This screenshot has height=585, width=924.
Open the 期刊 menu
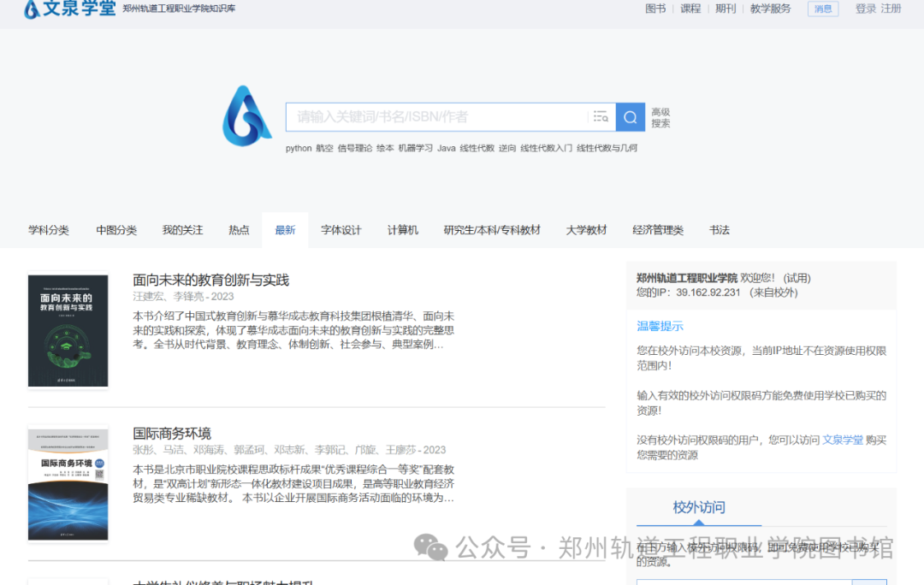726,9
